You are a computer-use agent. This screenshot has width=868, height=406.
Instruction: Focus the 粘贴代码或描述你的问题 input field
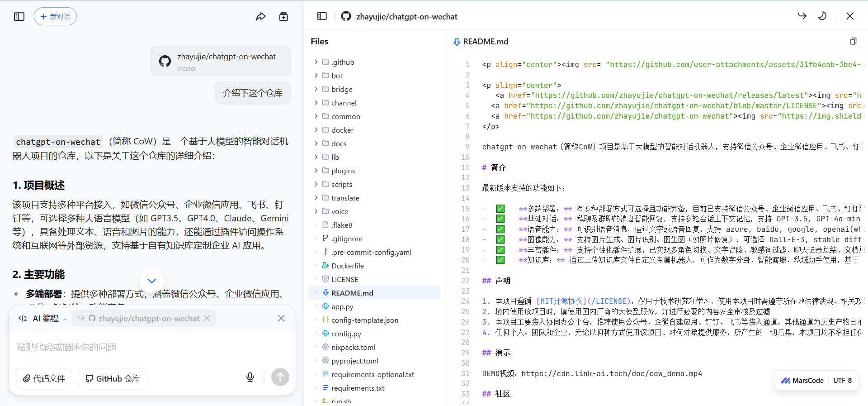(x=152, y=347)
